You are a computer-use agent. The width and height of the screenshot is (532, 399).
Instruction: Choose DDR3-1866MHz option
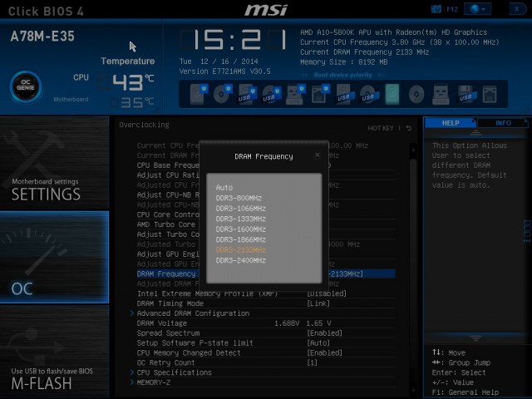pyautogui.click(x=241, y=240)
